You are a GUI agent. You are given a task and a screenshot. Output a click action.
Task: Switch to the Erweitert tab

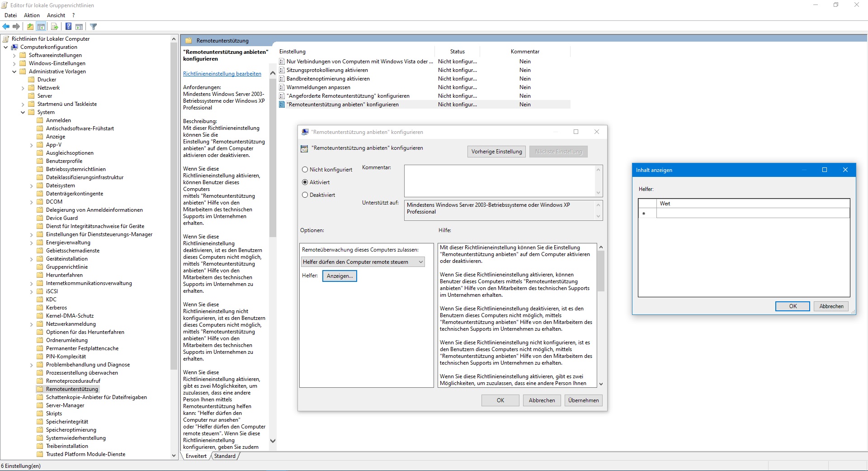(x=196, y=456)
